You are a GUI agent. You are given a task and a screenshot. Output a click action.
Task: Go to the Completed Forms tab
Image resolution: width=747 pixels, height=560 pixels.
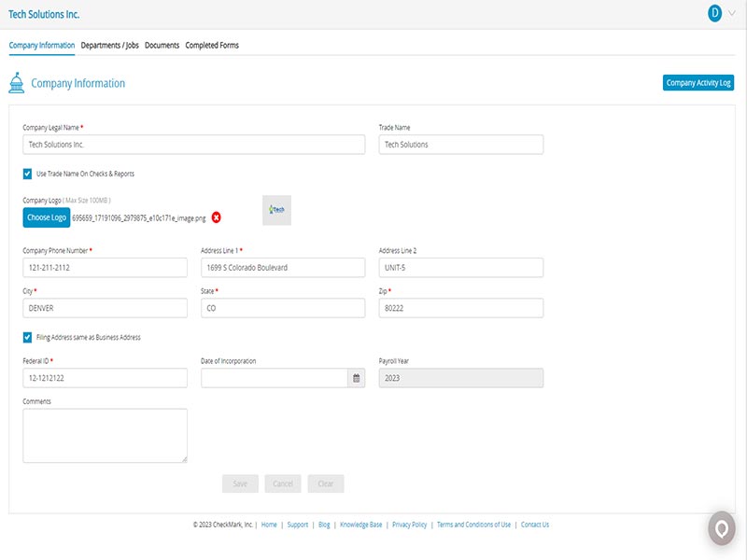point(212,45)
